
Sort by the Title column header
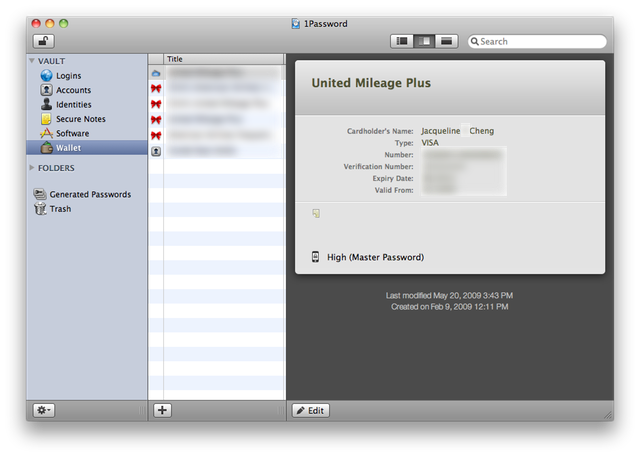point(224,59)
